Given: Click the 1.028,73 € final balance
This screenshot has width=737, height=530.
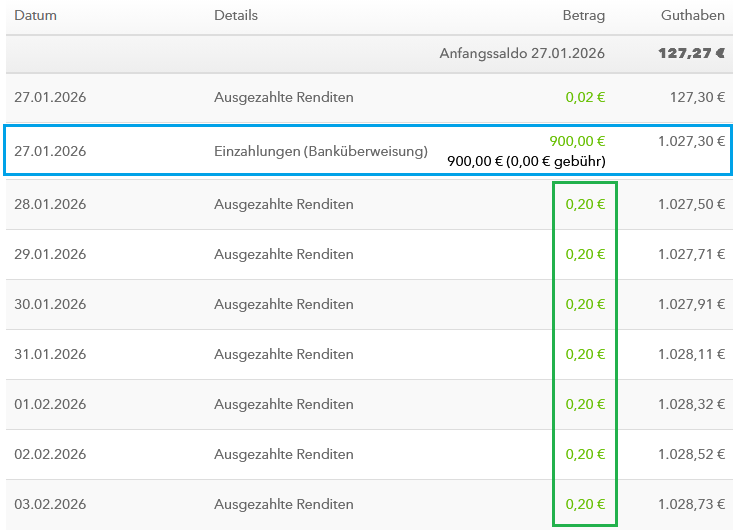Looking at the screenshot, I should tap(692, 505).
